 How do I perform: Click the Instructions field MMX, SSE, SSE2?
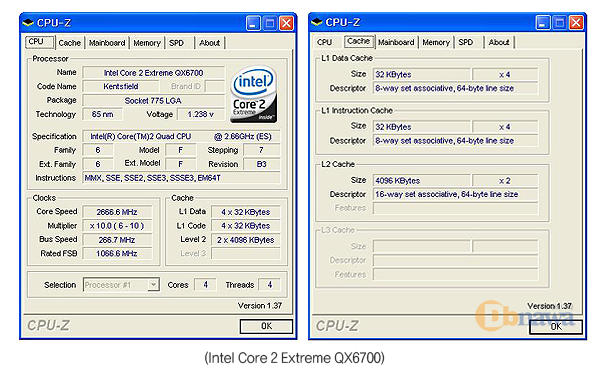[x=181, y=178]
